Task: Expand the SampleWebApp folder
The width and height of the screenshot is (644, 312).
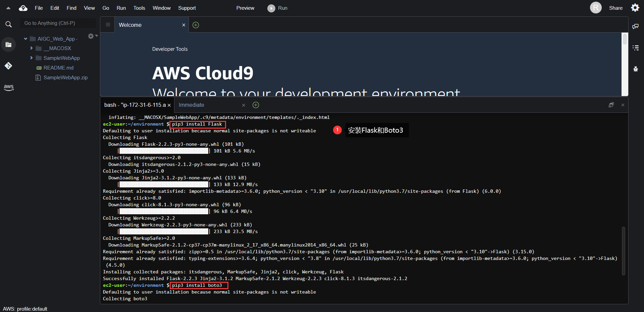Action: point(31,58)
